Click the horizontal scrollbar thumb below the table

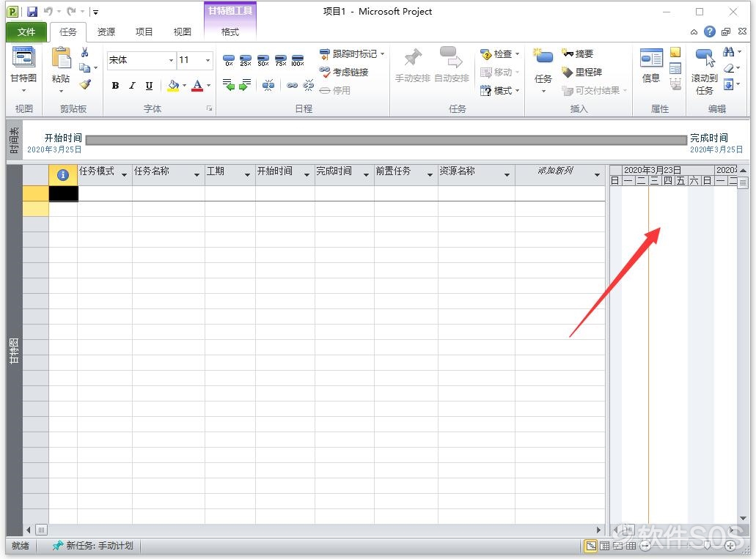[42, 530]
